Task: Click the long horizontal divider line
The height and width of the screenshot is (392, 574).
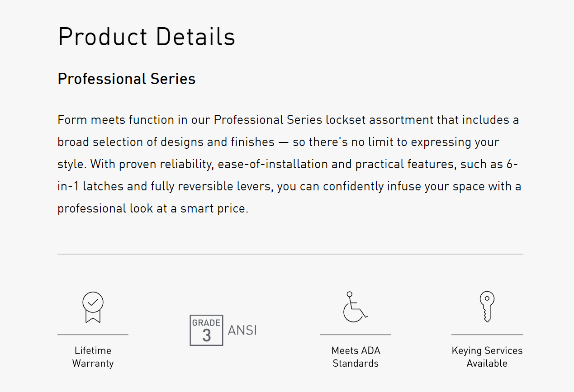Action: (x=290, y=255)
